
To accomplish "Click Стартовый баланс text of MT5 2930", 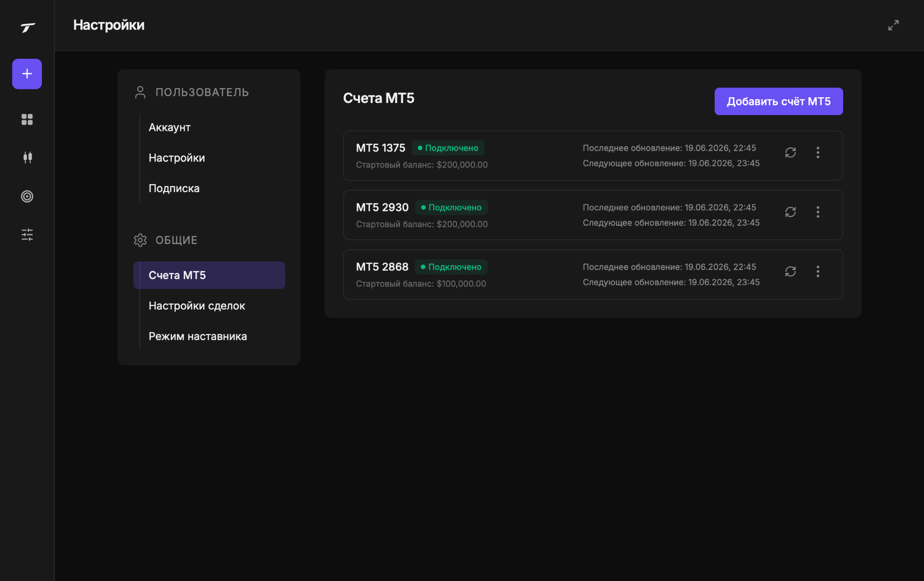I will (422, 224).
